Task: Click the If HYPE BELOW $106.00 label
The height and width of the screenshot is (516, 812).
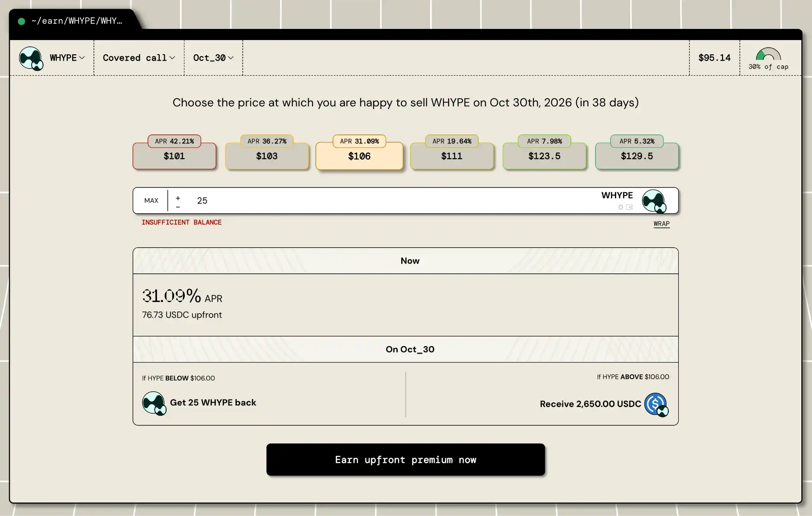Action: coord(178,378)
